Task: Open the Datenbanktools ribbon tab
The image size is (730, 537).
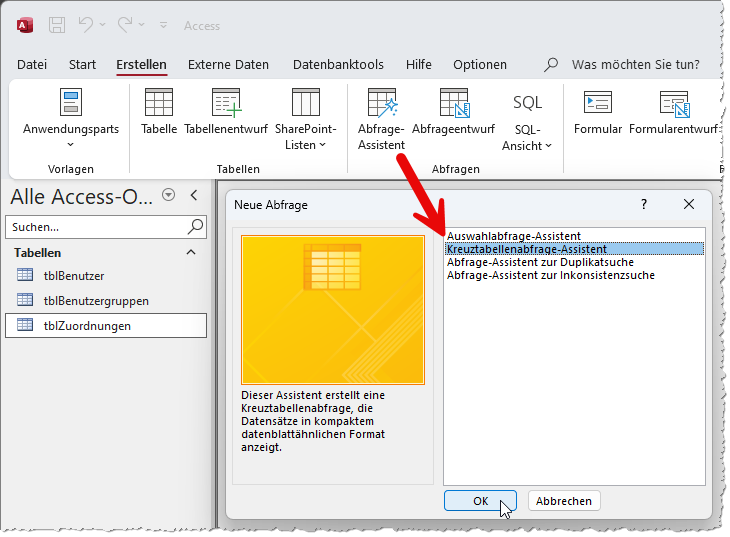Action: tap(338, 64)
